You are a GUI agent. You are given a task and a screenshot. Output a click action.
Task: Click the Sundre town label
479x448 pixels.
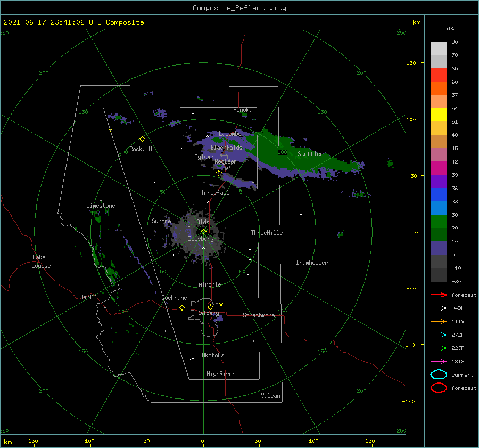tap(161, 221)
